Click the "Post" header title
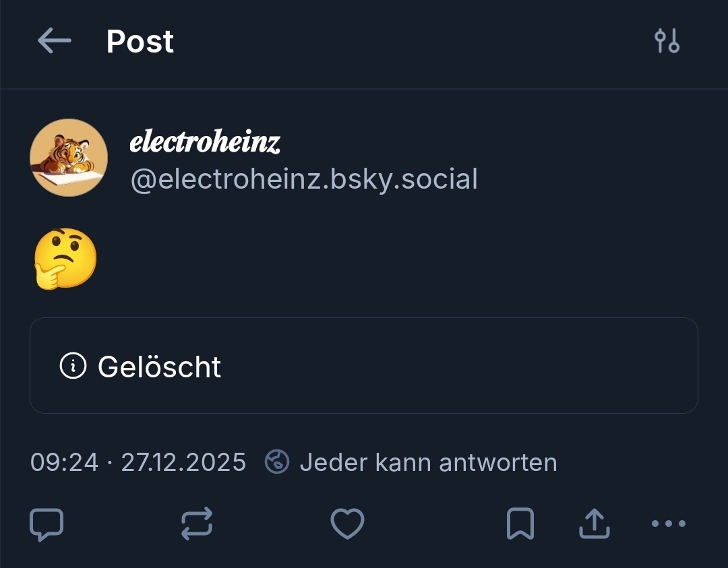 click(140, 42)
